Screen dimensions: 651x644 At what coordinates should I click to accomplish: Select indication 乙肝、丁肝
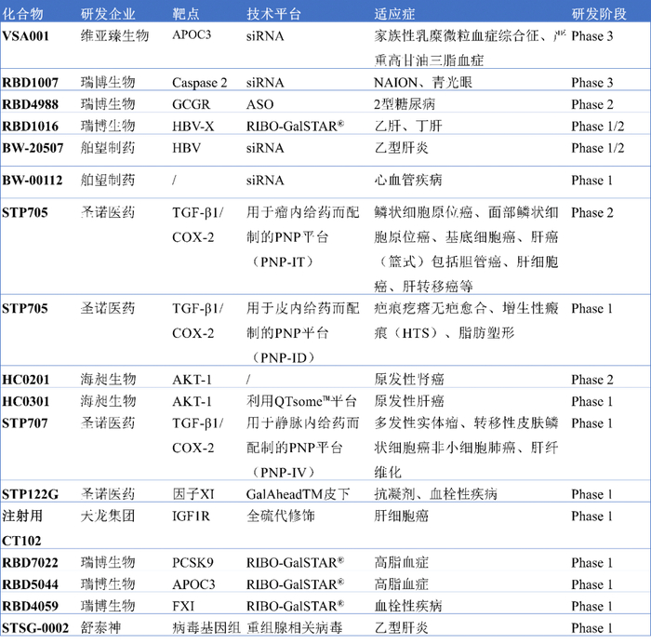click(x=408, y=126)
